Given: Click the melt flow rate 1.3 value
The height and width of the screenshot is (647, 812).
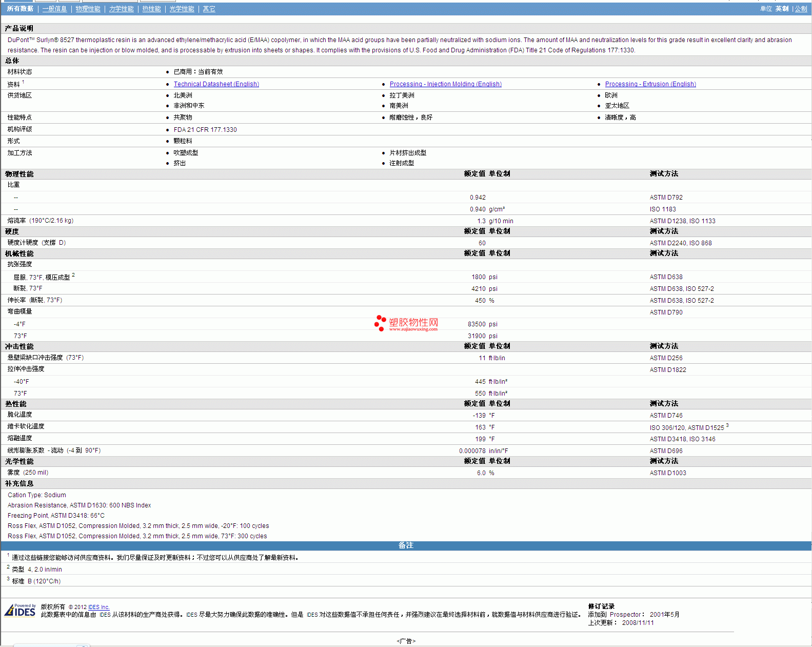Looking at the screenshot, I should (x=481, y=221).
